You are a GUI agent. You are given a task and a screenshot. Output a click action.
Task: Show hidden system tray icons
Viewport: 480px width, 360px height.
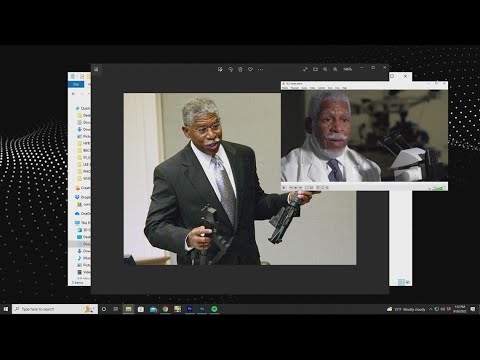pyautogui.click(x=431, y=309)
